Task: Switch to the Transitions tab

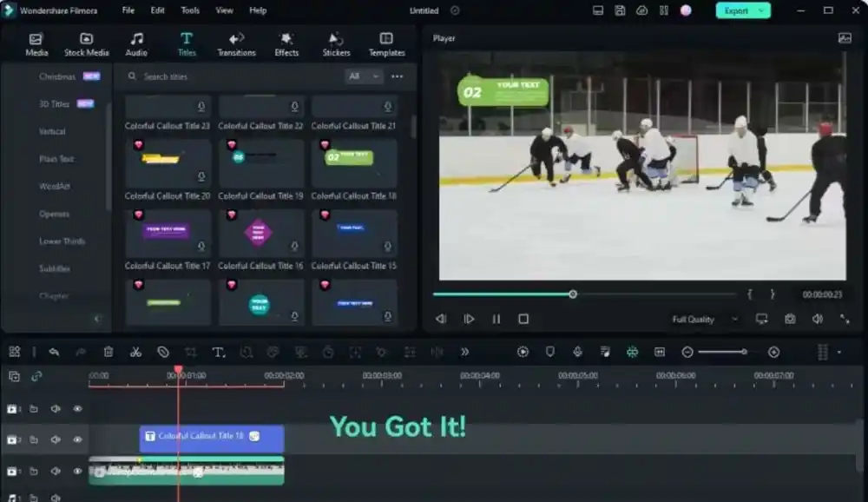Action: tap(236, 44)
